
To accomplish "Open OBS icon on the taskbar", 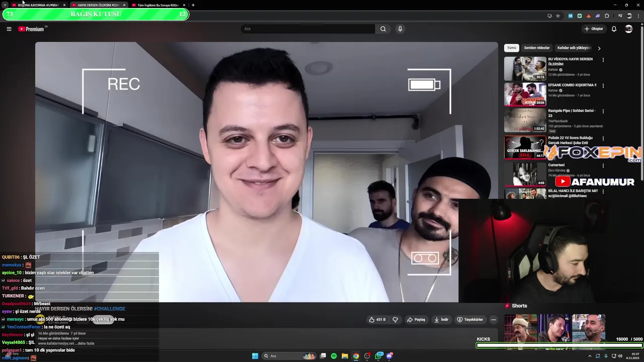I will (367, 356).
